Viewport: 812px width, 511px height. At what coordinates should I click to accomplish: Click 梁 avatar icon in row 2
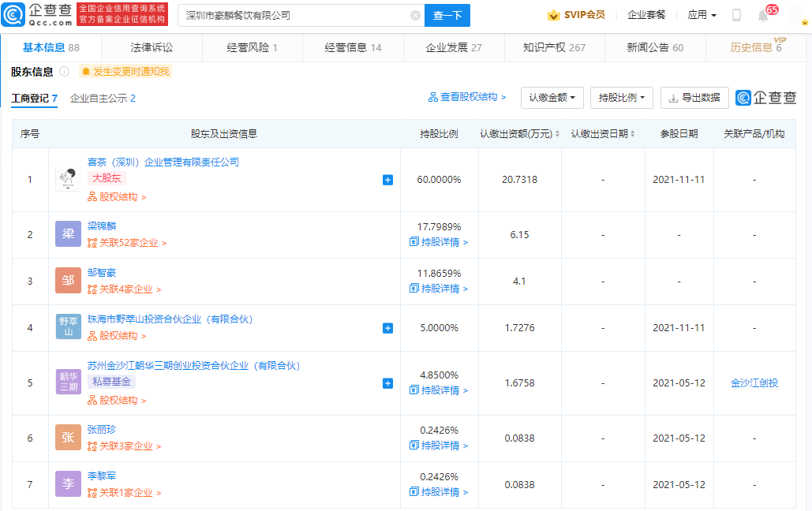[x=69, y=234]
